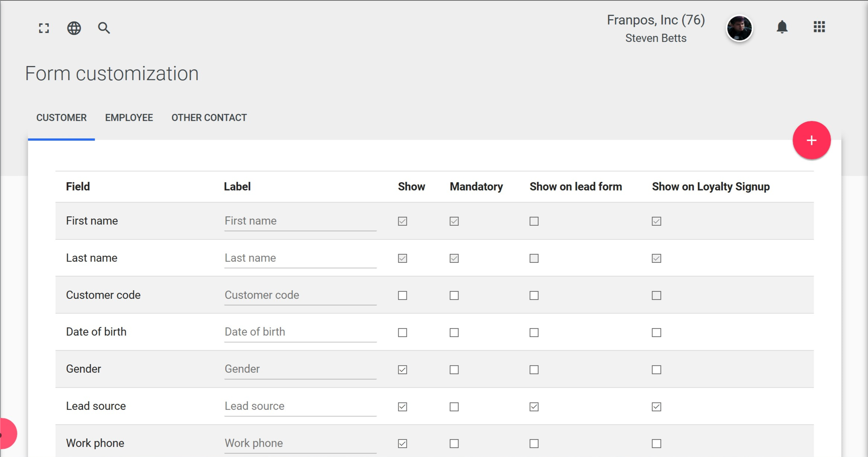Viewport: 868px width, 457px height.
Task: Uncheck Show on lead form for Lead source
Action: click(x=534, y=407)
